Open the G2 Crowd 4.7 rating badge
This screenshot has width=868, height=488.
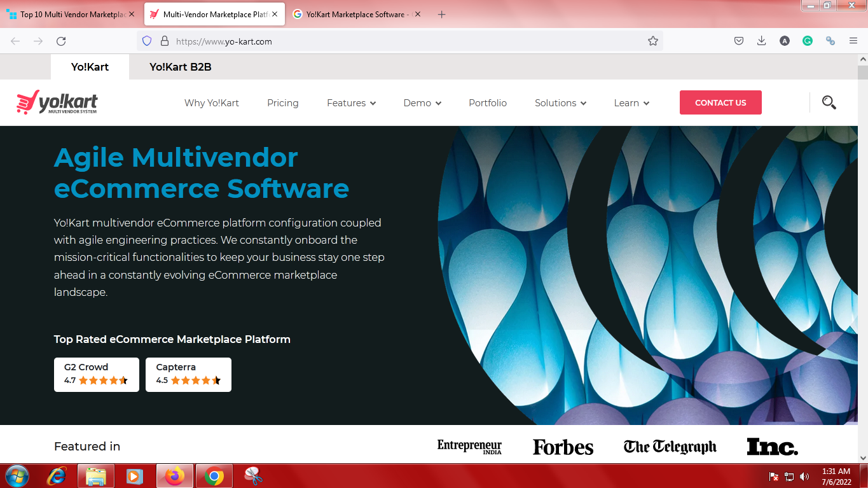pos(97,374)
